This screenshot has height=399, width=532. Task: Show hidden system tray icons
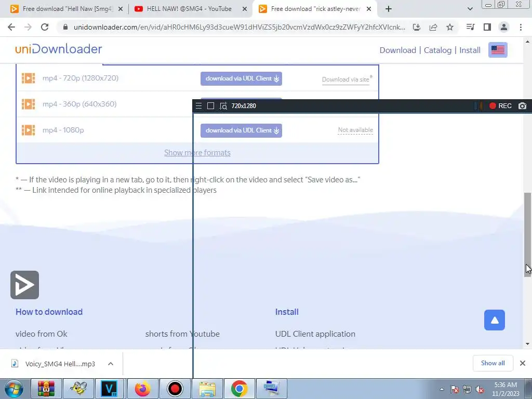tap(442, 390)
